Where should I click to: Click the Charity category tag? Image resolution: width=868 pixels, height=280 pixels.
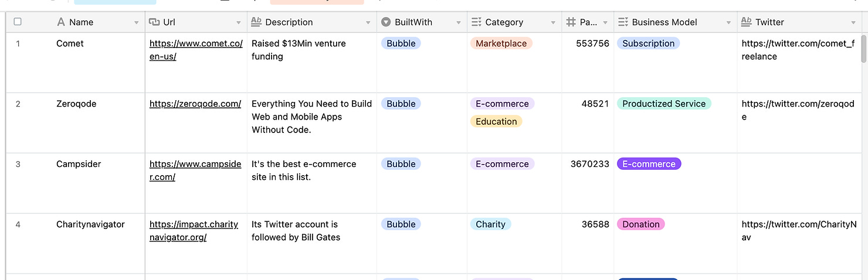click(491, 224)
